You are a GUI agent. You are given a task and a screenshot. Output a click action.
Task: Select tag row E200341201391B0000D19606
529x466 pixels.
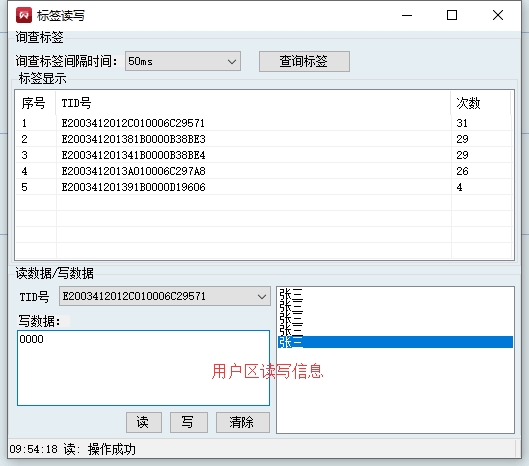tap(264, 187)
